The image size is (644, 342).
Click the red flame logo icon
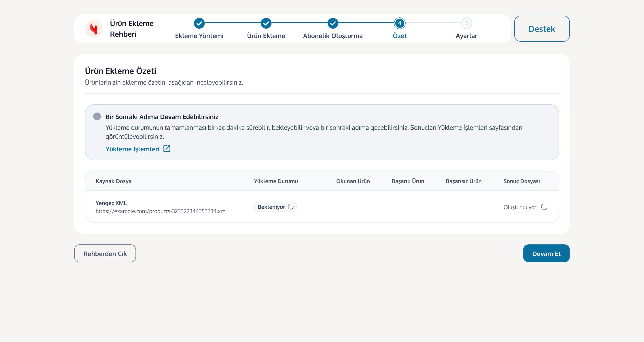[x=94, y=28]
